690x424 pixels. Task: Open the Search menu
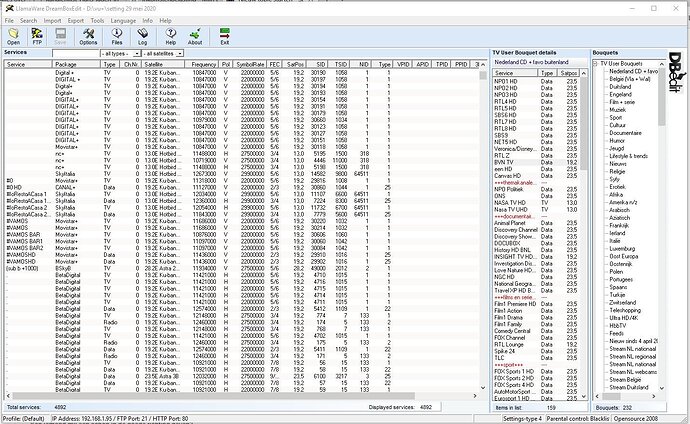pyautogui.click(x=29, y=21)
